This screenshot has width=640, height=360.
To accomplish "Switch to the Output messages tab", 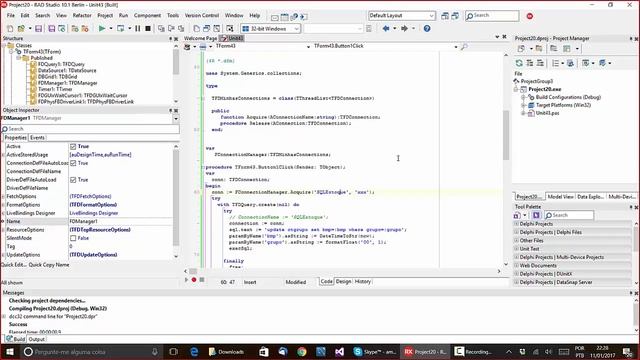I will 36,339.
